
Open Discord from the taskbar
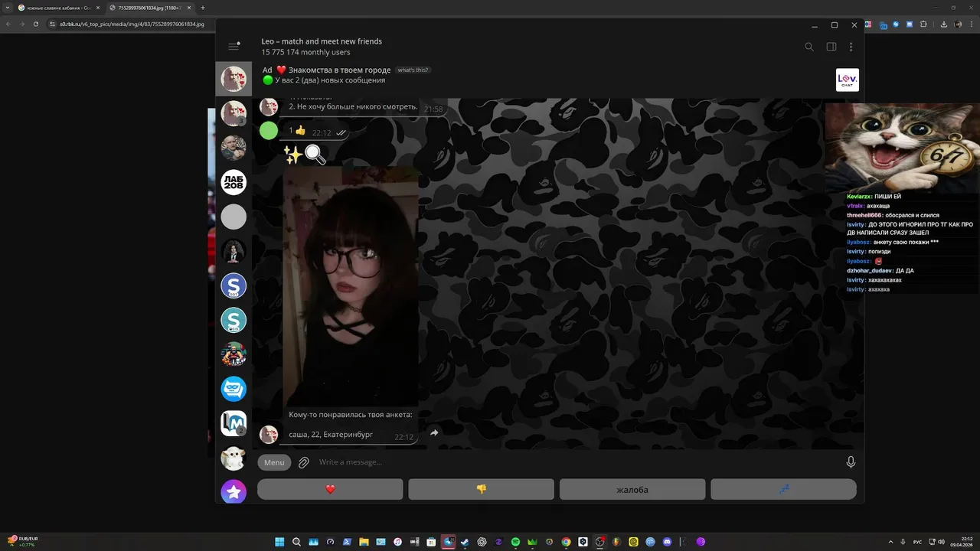click(x=667, y=542)
